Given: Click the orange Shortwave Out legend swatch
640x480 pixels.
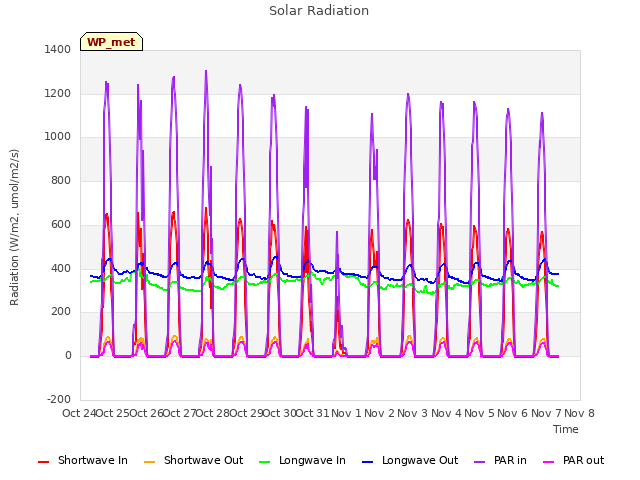Looking at the screenshot, I should tap(150, 462).
